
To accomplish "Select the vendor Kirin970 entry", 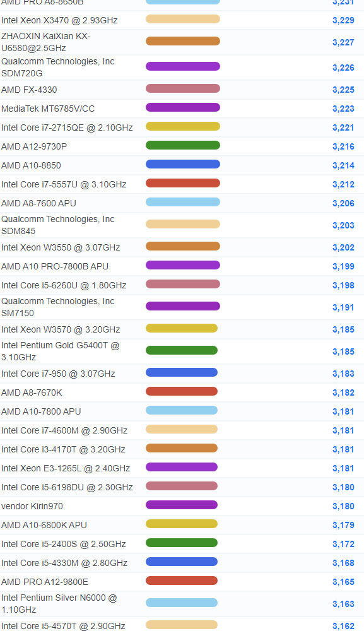I will point(32,506).
